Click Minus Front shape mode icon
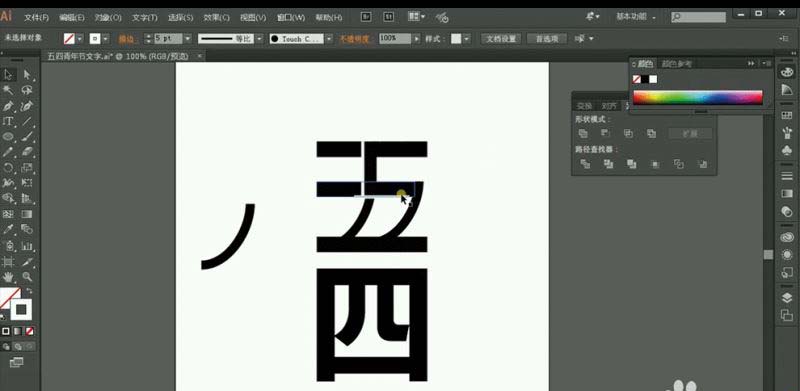The image size is (800, 391). click(x=606, y=133)
